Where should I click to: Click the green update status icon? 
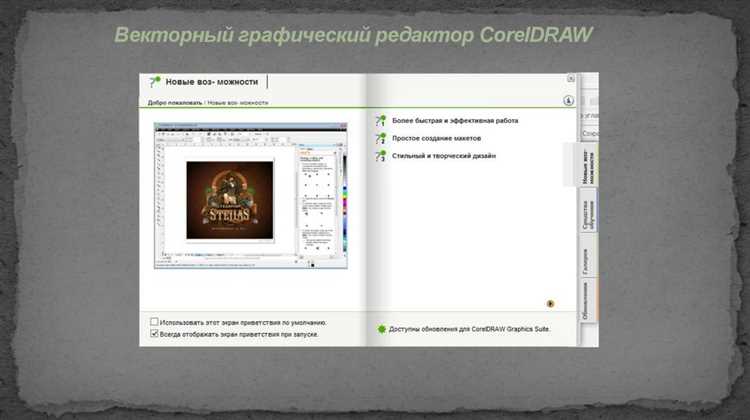pyautogui.click(x=381, y=329)
